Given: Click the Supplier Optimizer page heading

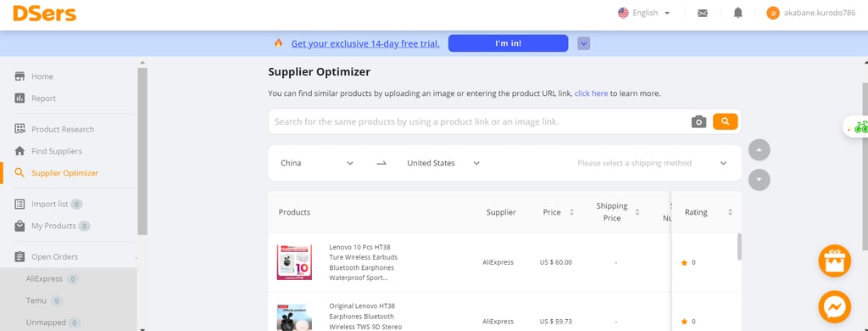Looking at the screenshot, I should pos(320,71).
